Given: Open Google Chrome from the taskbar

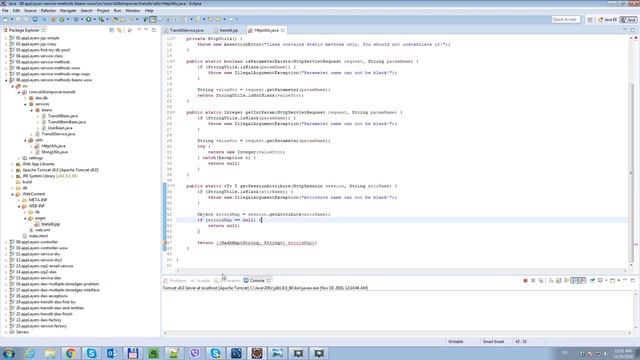Looking at the screenshot, I should tap(71, 353).
